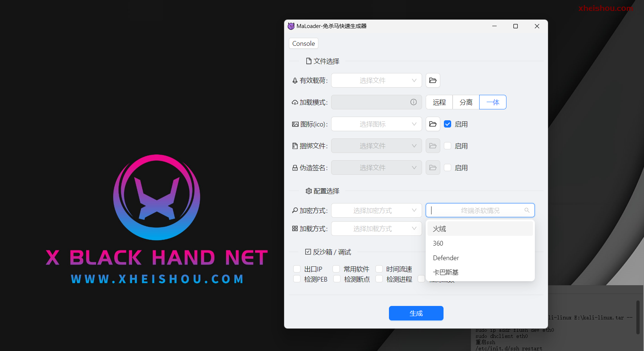Screen dimensions: 644x351
Task: Select the 一体 load mode
Action: click(493, 102)
